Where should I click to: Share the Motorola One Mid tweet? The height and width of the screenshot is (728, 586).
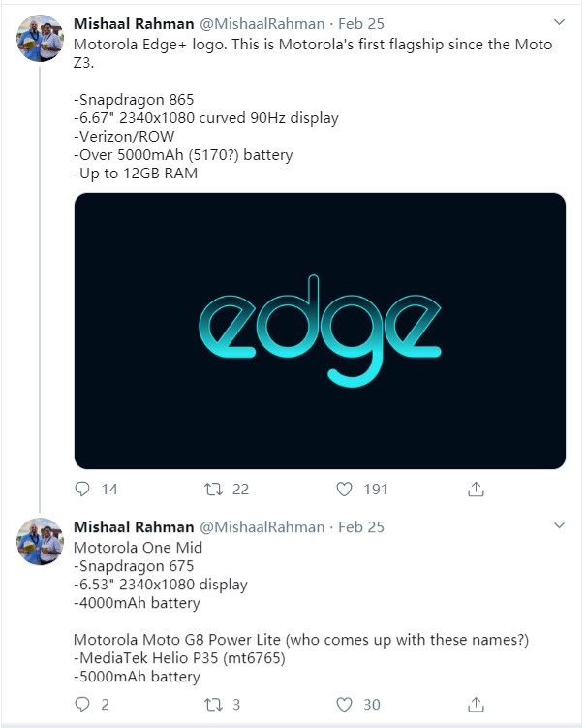click(476, 705)
